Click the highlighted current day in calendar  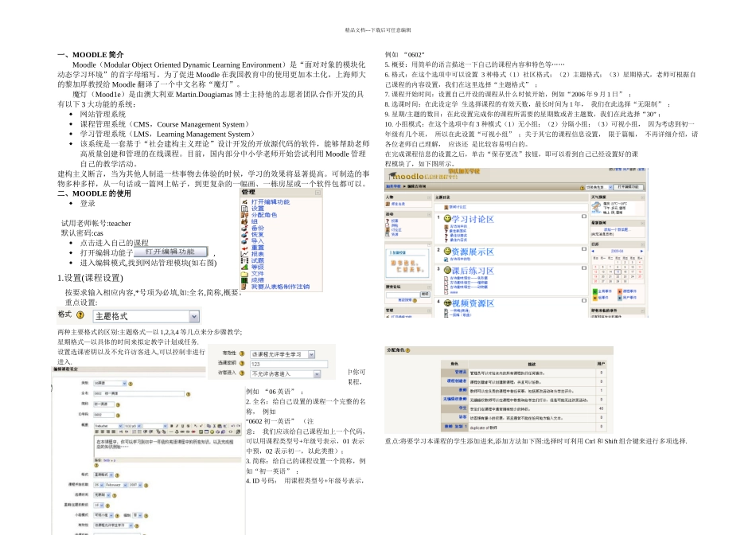click(x=618, y=271)
